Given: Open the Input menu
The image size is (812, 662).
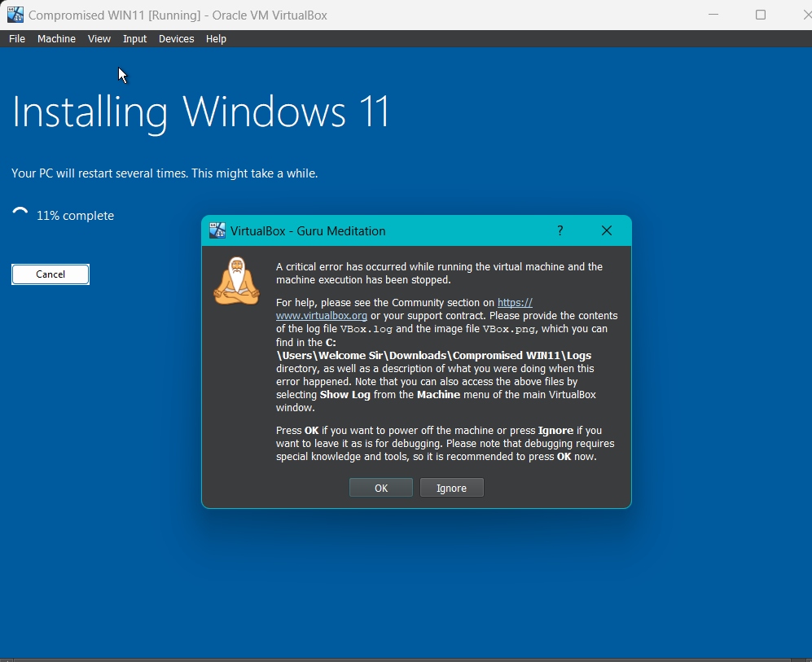Looking at the screenshot, I should coord(134,39).
